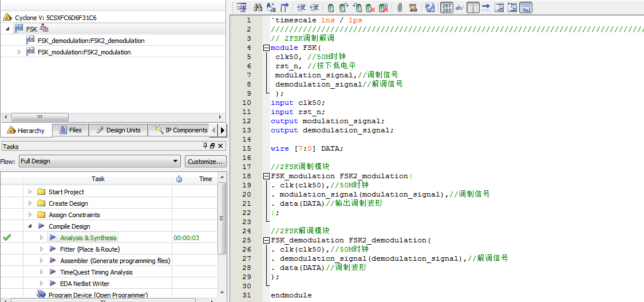
Task: Expand the FSK_modulation hierarchy node
Action: 19,52
